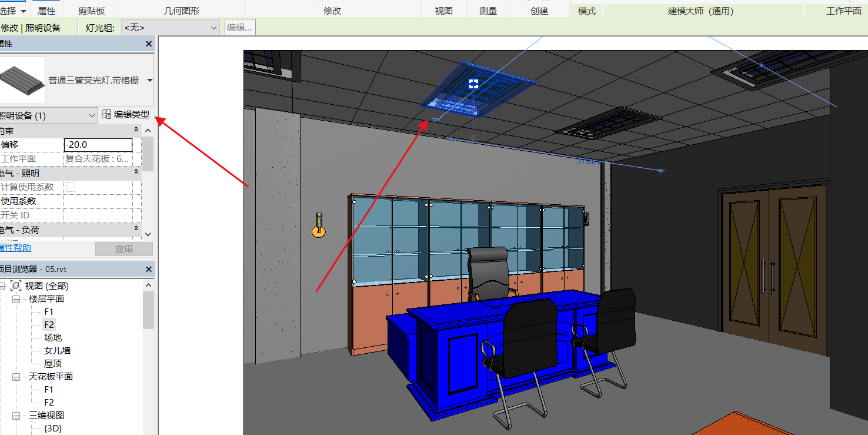Select the wall sconce lamp in 3D view
Image resolution: width=868 pixels, height=435 pixels.
pos(318,226)
